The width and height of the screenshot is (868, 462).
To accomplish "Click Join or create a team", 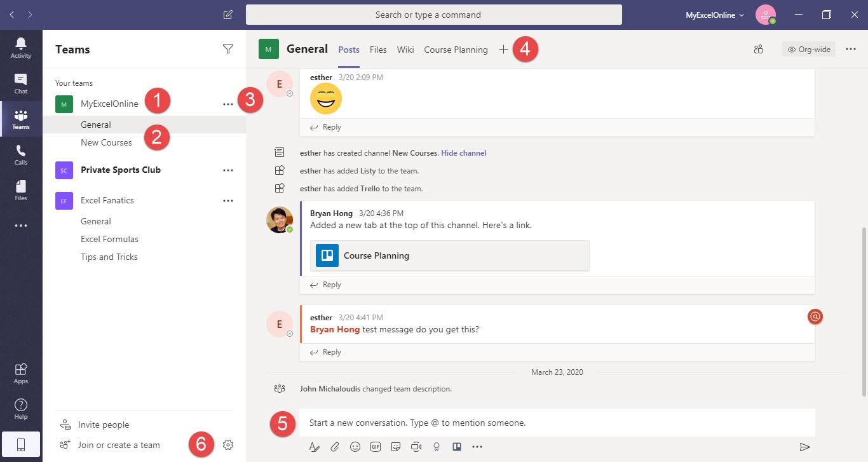I will point(110,445).
